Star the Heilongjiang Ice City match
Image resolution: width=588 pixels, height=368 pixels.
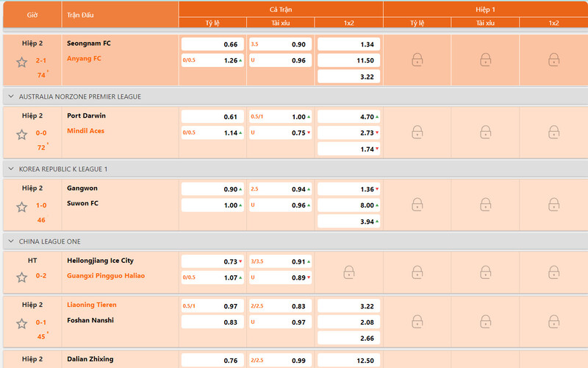click(x=22, y=277)
